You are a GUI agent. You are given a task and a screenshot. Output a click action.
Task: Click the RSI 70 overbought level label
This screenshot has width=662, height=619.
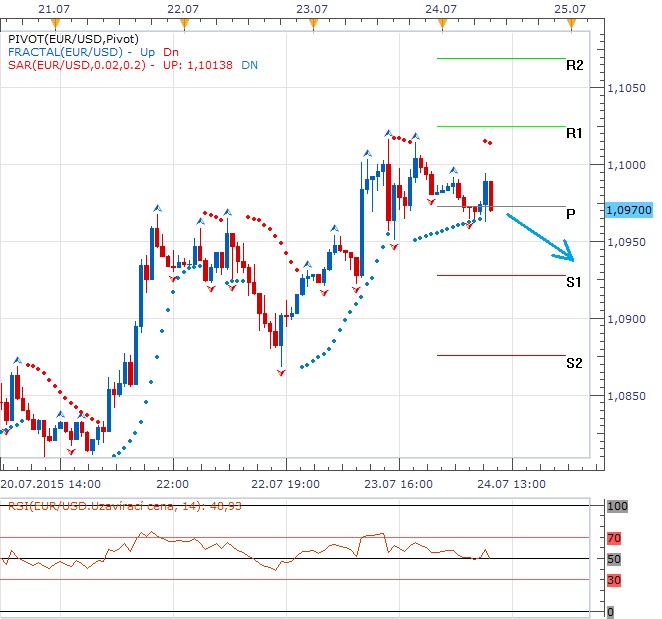(617, 538)
